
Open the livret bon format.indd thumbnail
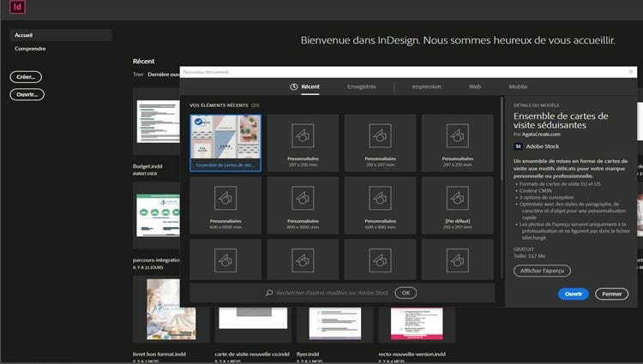[x=171, y=309]
